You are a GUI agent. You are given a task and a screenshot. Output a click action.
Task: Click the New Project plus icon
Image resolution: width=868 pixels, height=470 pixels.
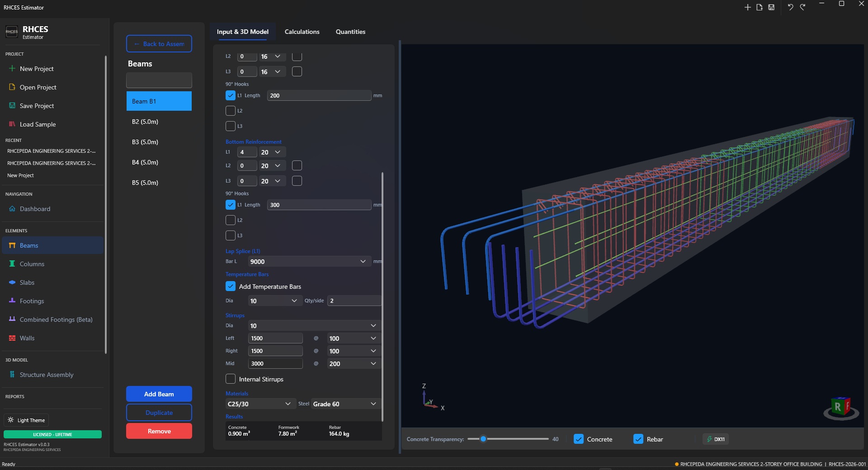[x=12, y=68]
